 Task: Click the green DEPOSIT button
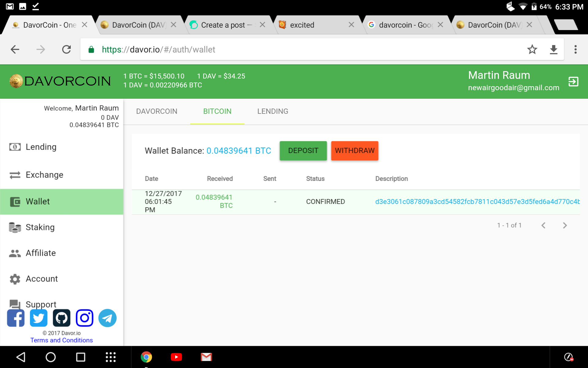point(303,151)
